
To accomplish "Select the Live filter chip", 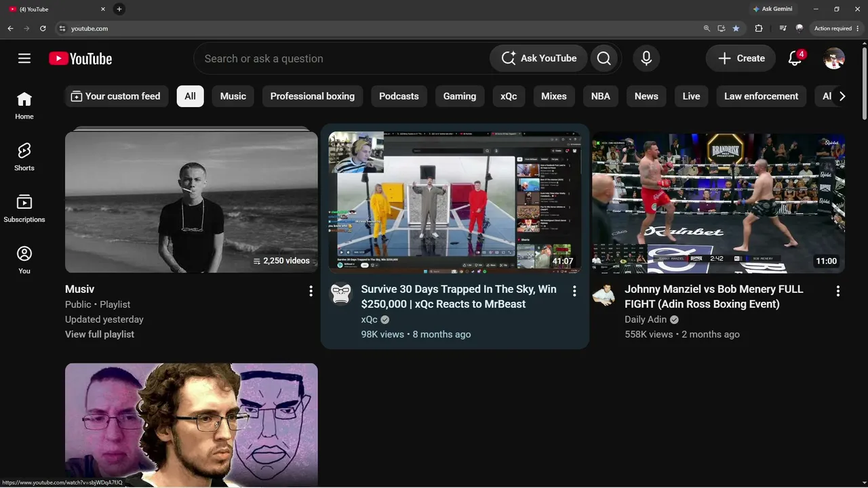I will pos(691,96).
